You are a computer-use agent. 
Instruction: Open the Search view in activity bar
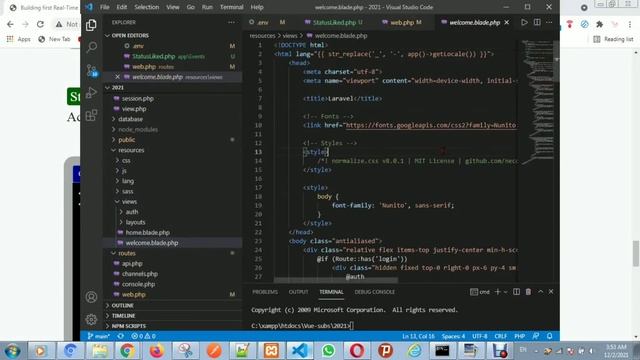coord(91,47)
